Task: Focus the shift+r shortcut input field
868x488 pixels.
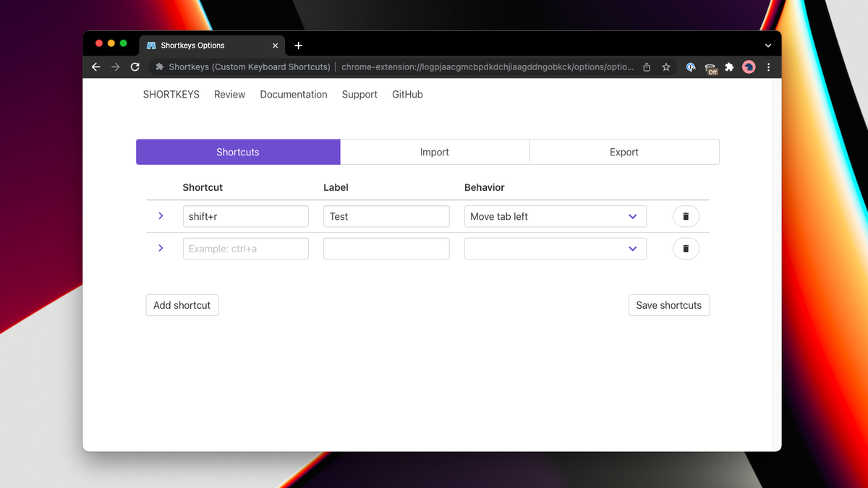Action: 246,216
